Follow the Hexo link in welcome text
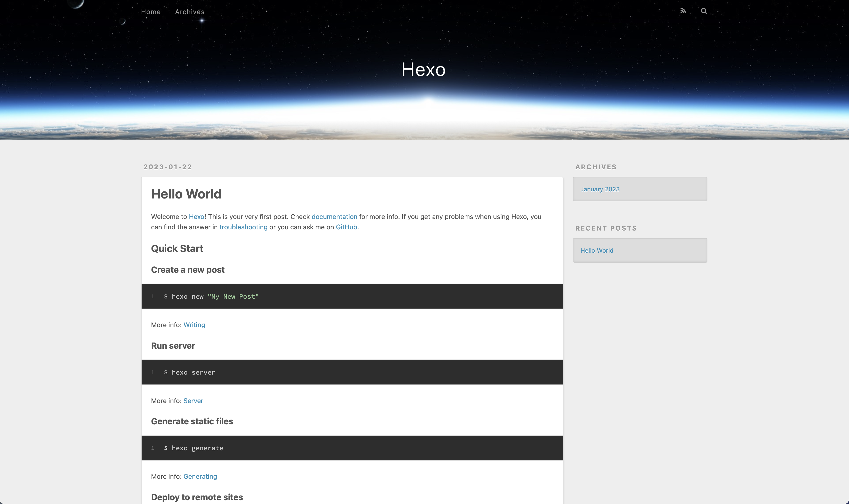This screenshot has height=504, width=849. pos(197,217)
